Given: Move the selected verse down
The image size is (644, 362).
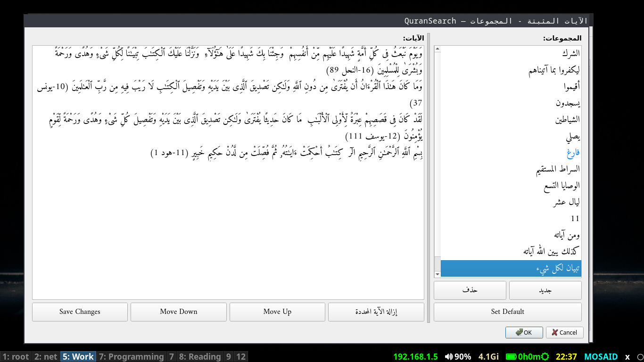Looking at the screenshot, I should pos(178,312).
